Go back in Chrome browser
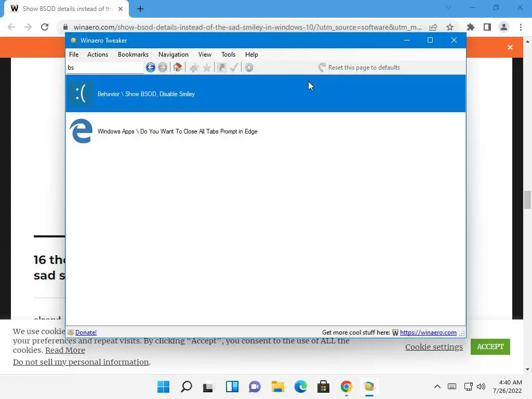Image resolution: width=532 pixels, height=399 pixels. (11, 27)
